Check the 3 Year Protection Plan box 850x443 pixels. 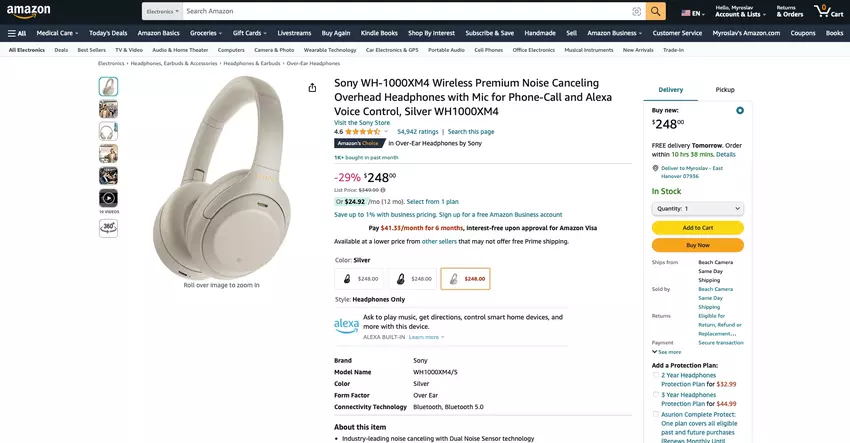pos(656,394)
